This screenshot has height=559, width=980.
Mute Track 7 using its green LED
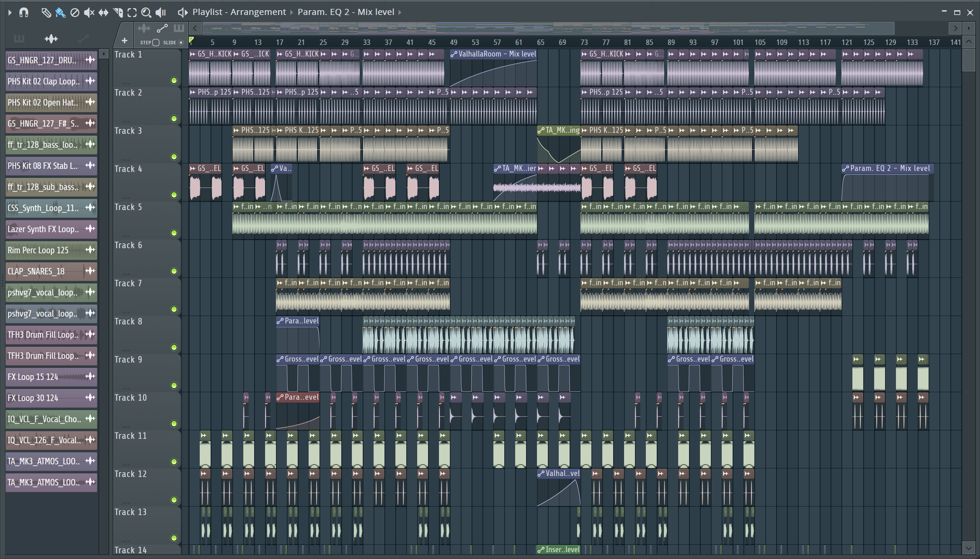point(174,309)
